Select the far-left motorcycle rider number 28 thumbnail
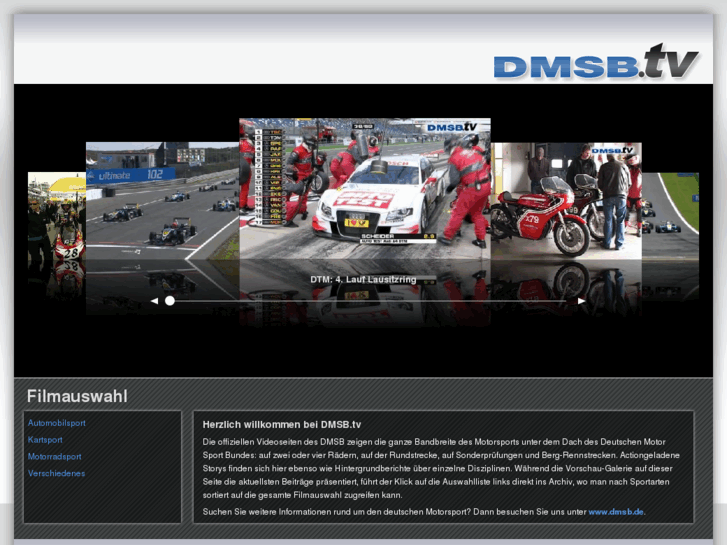 click(57, 216)
